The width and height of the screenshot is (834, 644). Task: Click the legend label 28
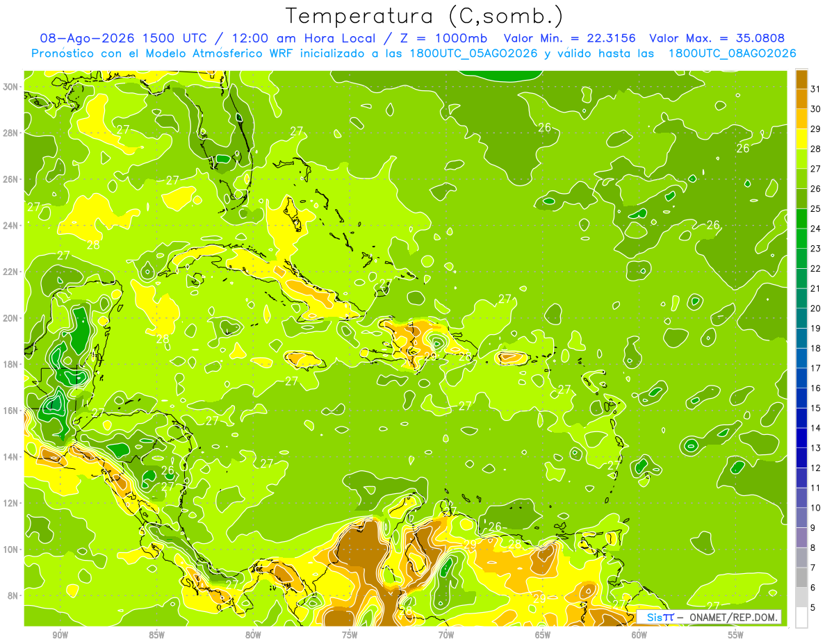815,148
